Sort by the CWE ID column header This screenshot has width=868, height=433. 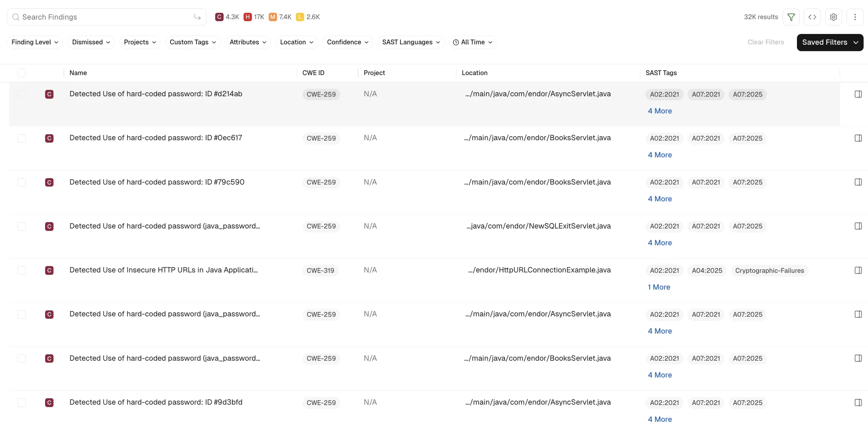313,73
